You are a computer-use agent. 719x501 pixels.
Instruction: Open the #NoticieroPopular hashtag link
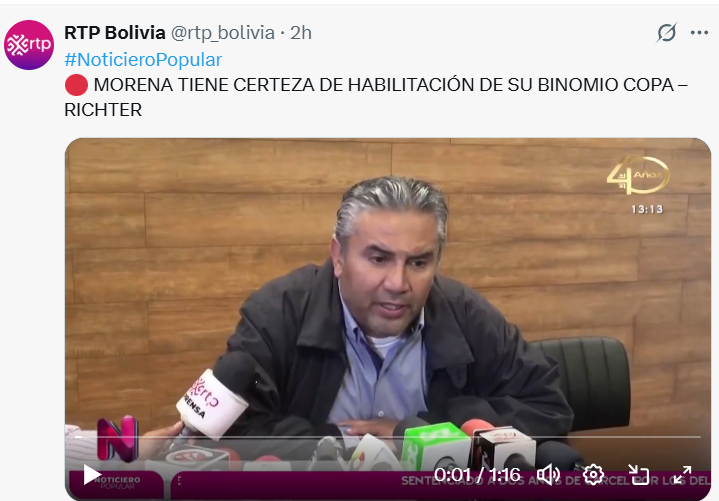pyautogui.click(x=143, y=60)
